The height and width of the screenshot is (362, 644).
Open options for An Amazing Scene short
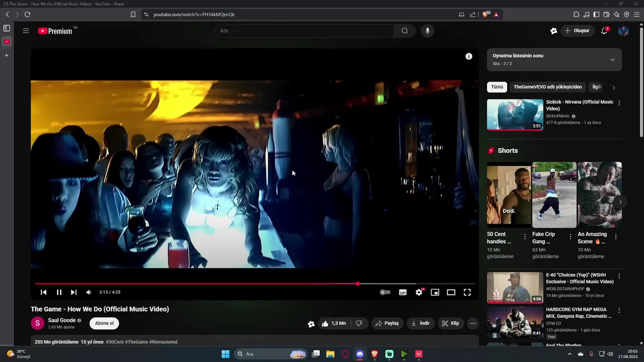615,236
